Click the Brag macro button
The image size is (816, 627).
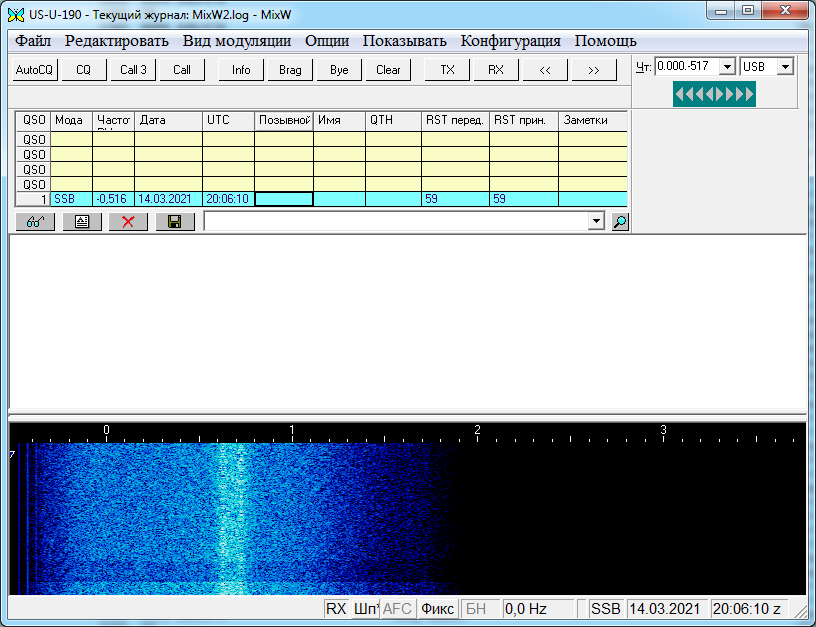tap(290, 70)
